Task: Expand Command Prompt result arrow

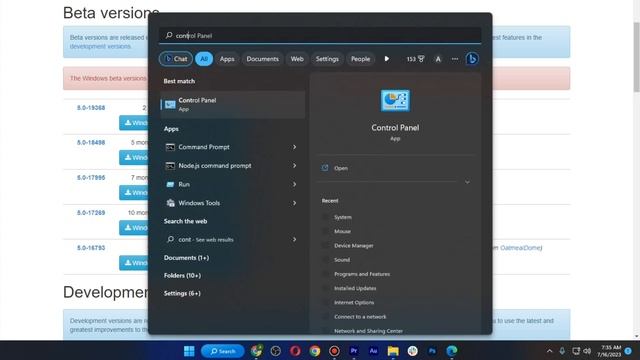Action: click(294, 147)
